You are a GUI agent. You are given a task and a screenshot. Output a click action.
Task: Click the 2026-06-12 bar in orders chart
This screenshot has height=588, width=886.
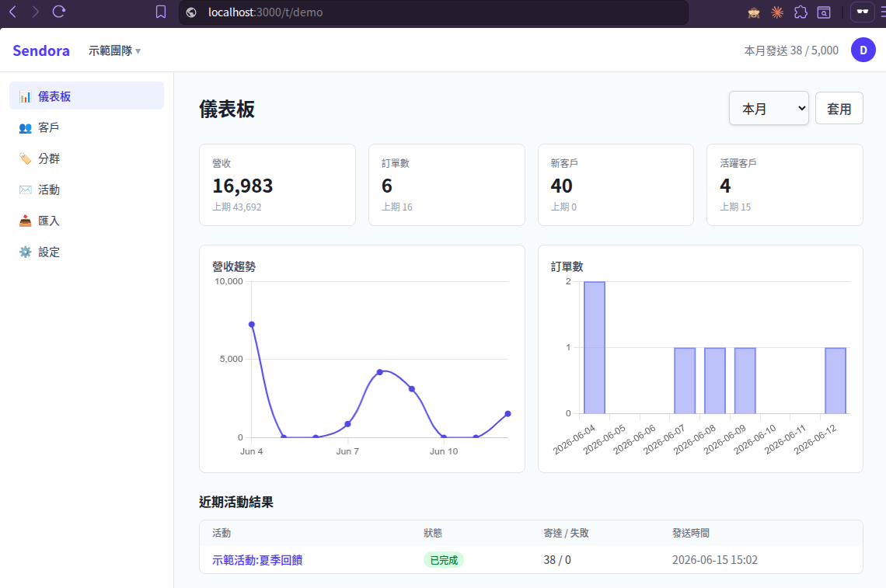click(835, 381)
